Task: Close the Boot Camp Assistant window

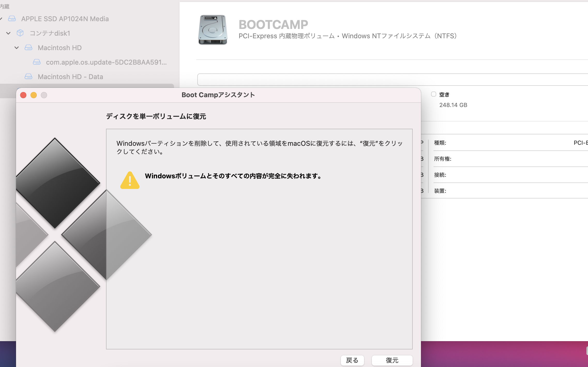Action: tap(23, 95)
